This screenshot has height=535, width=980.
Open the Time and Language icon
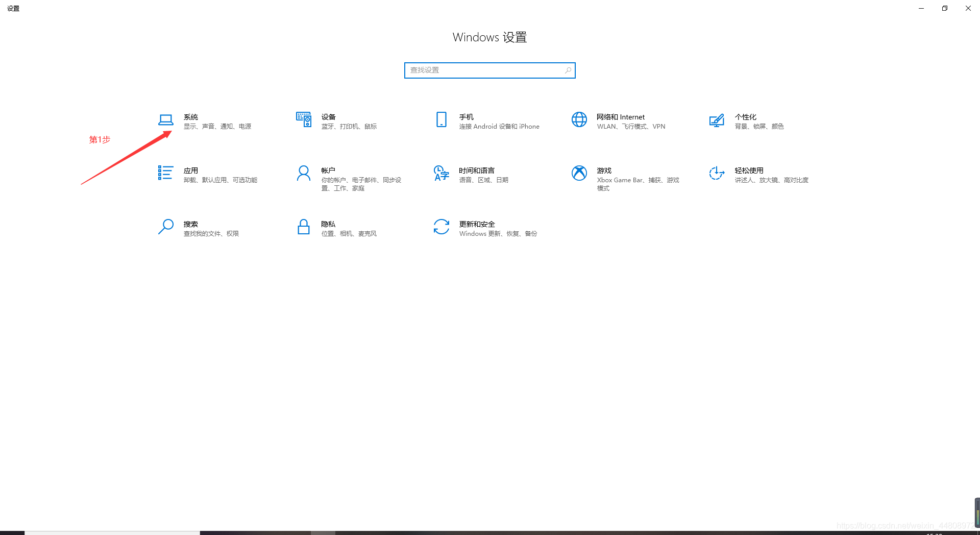442,174
